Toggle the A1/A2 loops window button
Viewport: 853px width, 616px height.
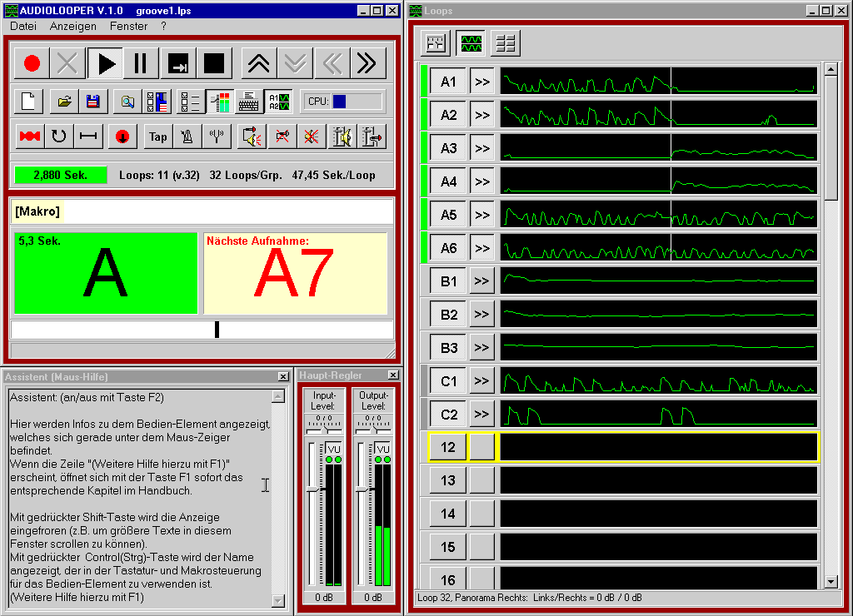click(278, 102)
